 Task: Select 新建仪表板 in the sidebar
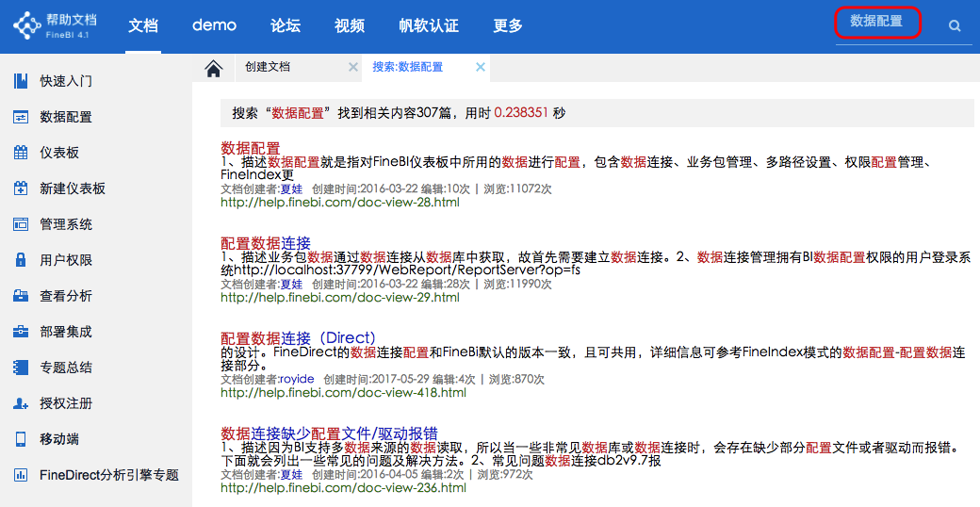click(x=73, y=188)
